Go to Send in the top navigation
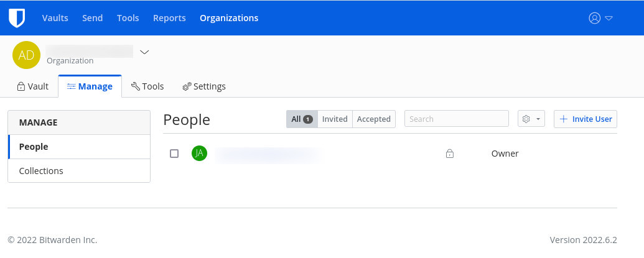This screenshot has height=258, width=644. 93,18
